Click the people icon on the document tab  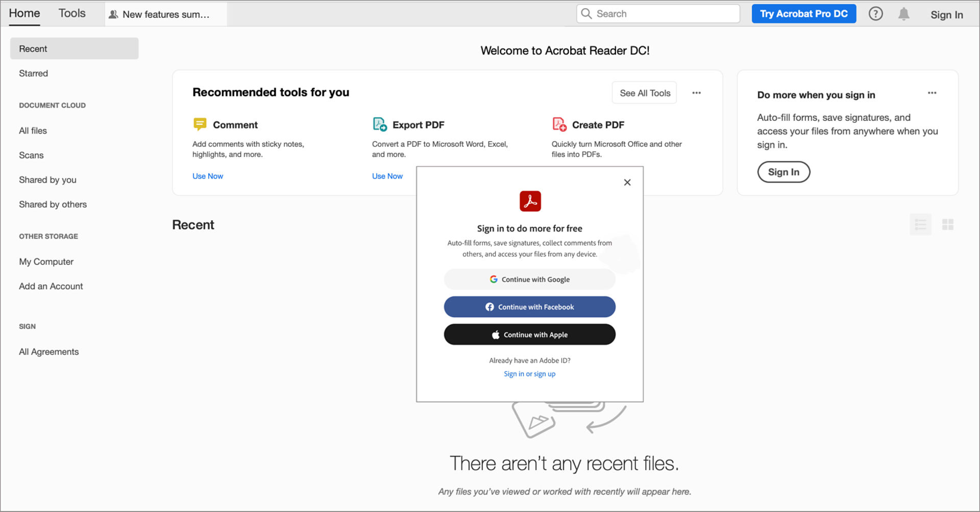(113, 14)
